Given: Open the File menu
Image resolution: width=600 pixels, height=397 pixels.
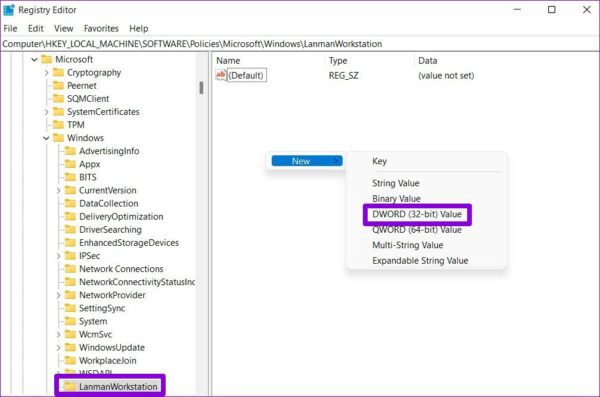Looking at the screenshot, I should tap(10, 28).
